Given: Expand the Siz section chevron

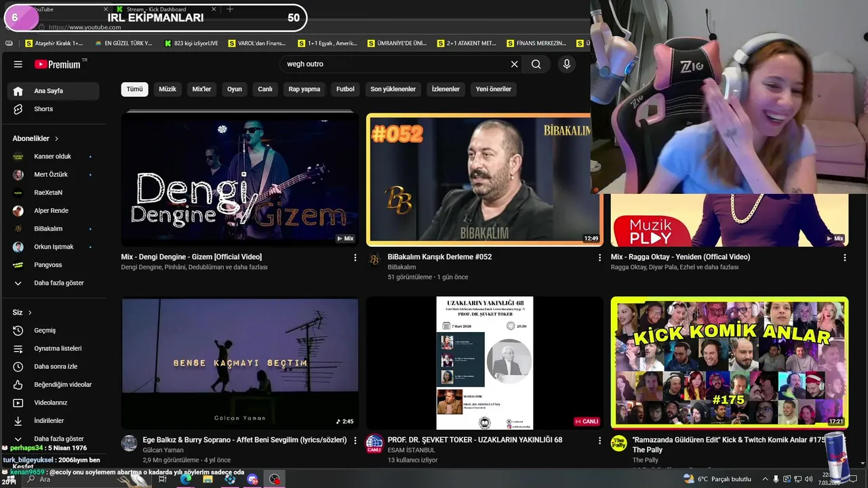Looking at the screenshot, I should click(x=30, y=312).
